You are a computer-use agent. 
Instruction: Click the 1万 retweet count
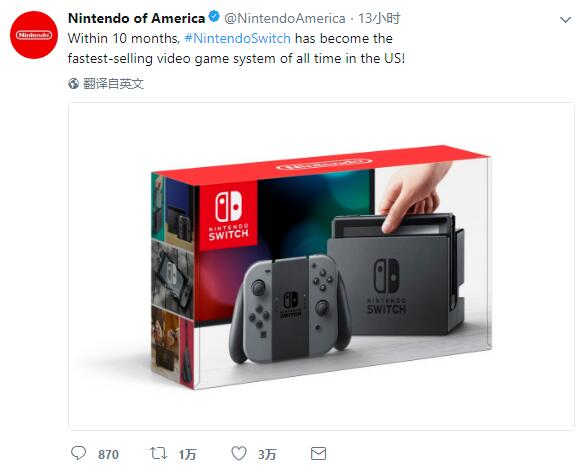pyautogui.click(x=187, y=454)
